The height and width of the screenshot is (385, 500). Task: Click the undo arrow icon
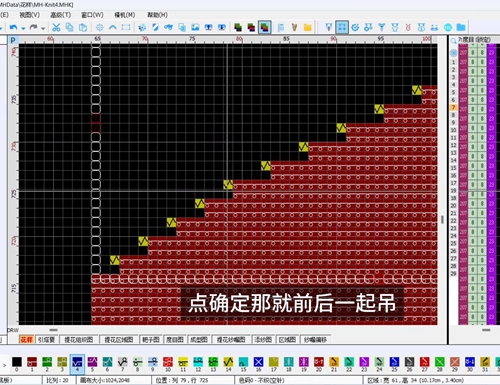coord(13,27)
